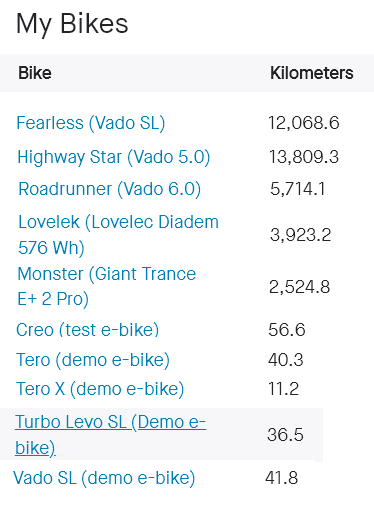Select the Roadrunner (Vado 6.0) bike
Viewport: 374px width, 510px height.
(x=110, y=189)
